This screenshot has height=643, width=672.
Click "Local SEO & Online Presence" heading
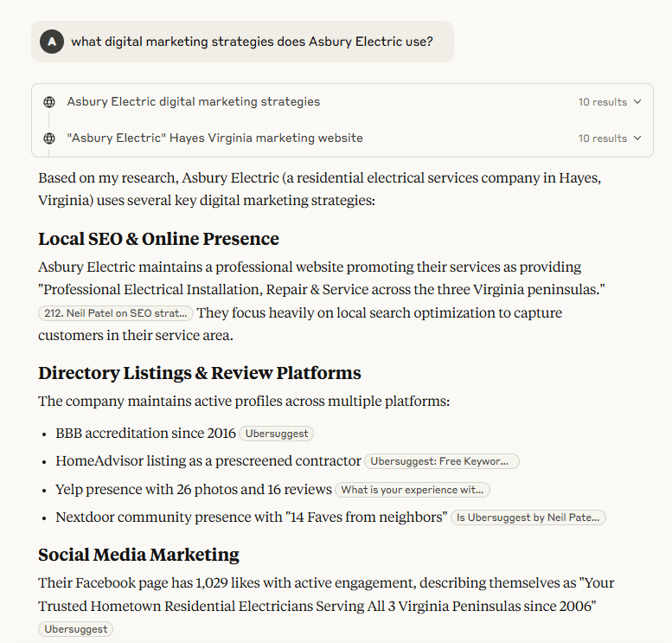click(158, 239)
